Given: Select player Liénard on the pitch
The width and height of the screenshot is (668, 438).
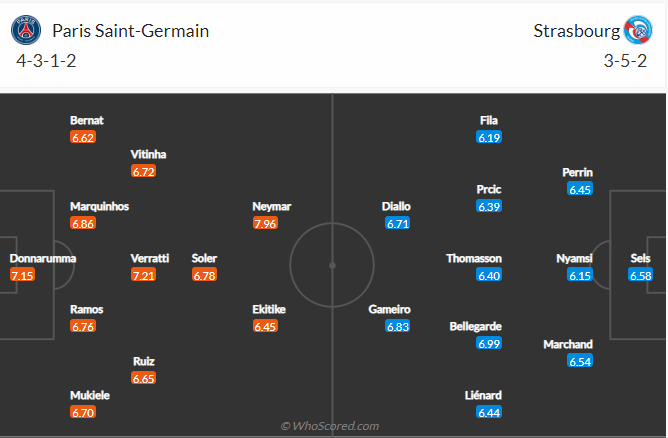Looking at the screenshot, I should [483, 395].
